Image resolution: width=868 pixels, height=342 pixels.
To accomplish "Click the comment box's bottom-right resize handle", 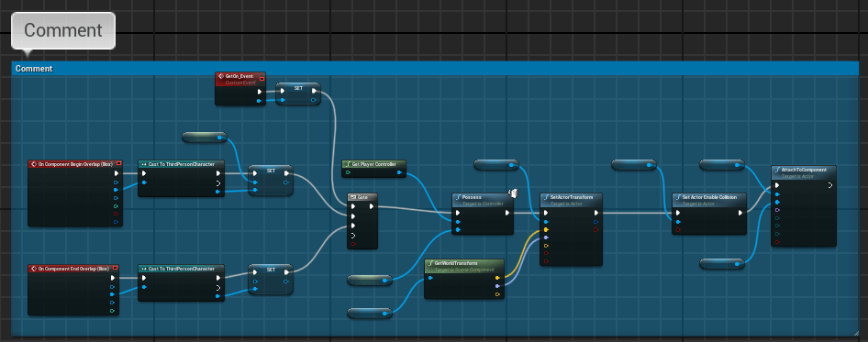I will (x=855, y=333).
